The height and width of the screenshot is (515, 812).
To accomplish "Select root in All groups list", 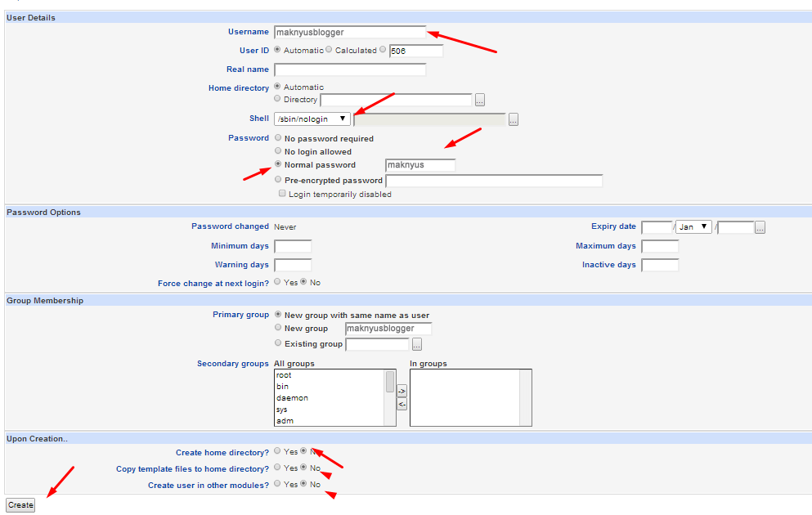I will click(330, 375).
